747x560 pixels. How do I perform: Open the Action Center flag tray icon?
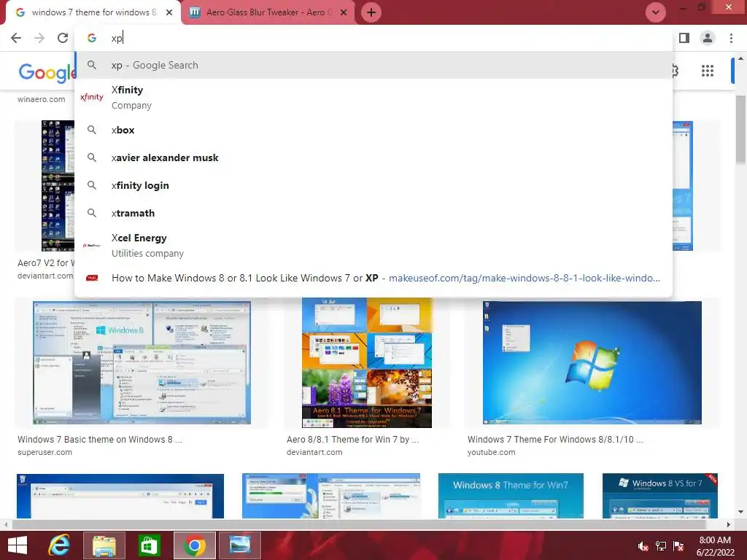(x=678, y=546)
